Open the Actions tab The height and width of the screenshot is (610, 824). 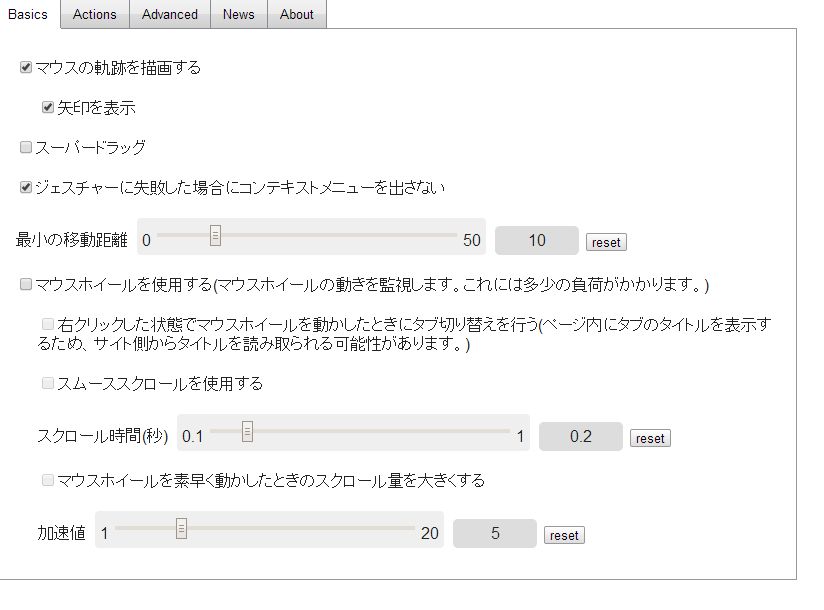[x=95, y=14]
